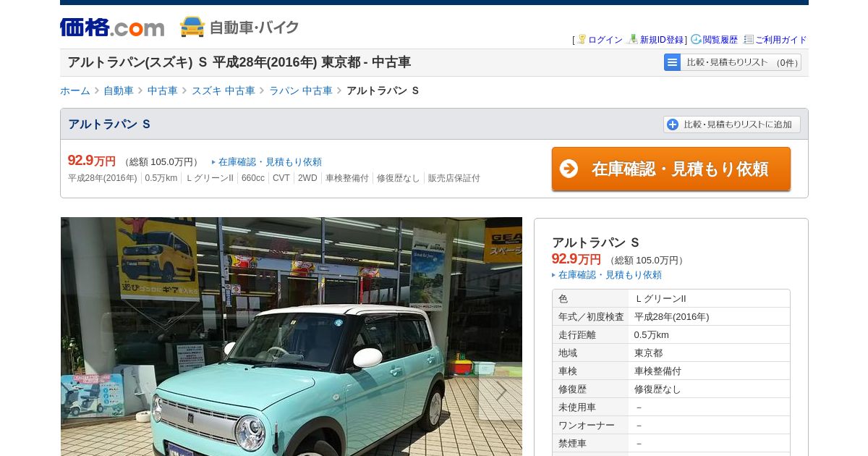Open the ログイン link
Screen dimensions: 868x456
[605, 40]
